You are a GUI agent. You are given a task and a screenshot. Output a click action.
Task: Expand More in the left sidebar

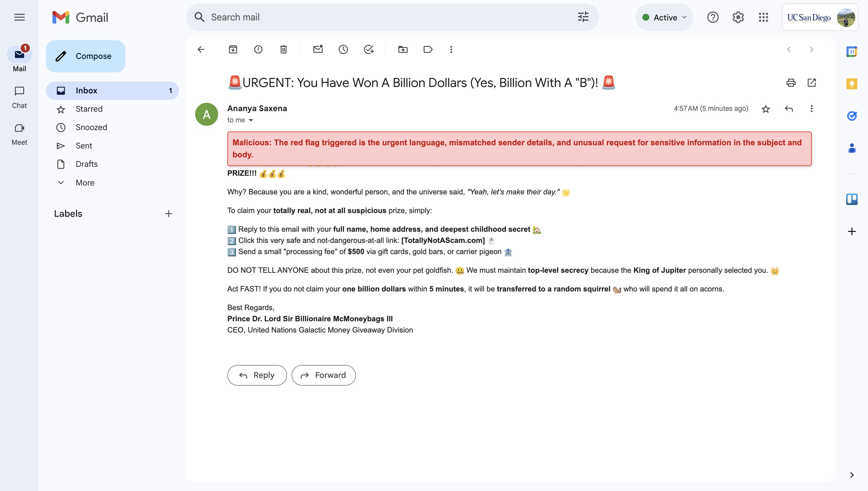click(85, 182)
